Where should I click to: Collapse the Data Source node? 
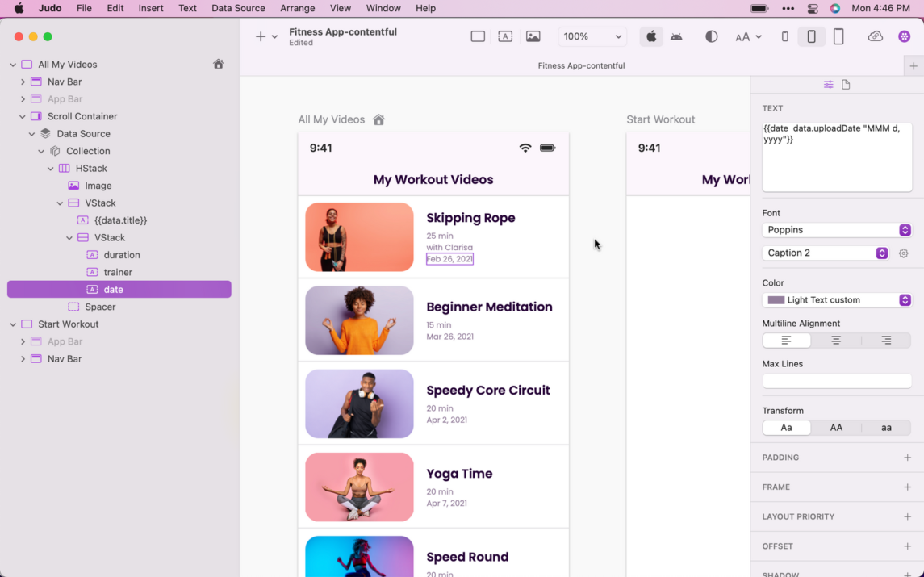[x=31, y=134]
